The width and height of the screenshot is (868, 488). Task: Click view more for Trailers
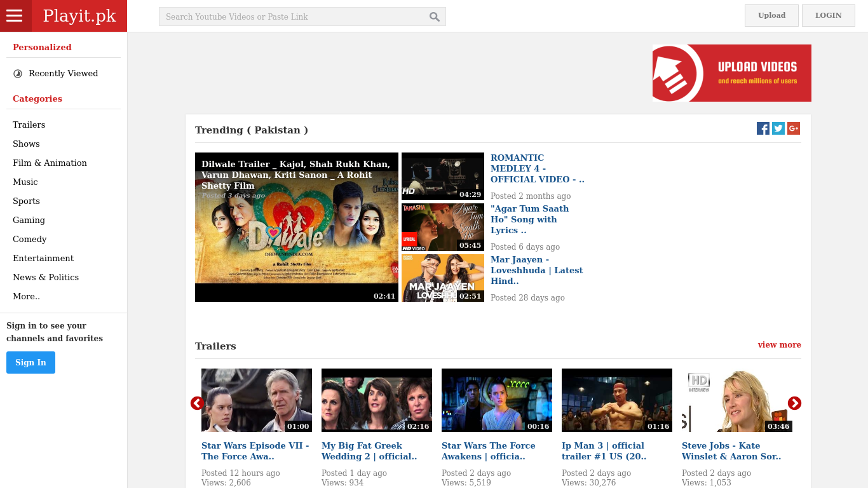(x=779, y=344)
